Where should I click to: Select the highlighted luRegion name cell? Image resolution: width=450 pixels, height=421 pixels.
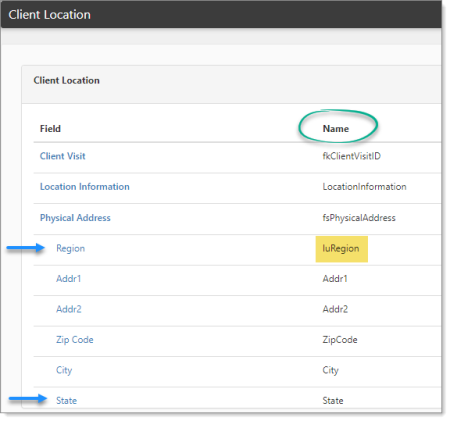[x=341, y=249]
